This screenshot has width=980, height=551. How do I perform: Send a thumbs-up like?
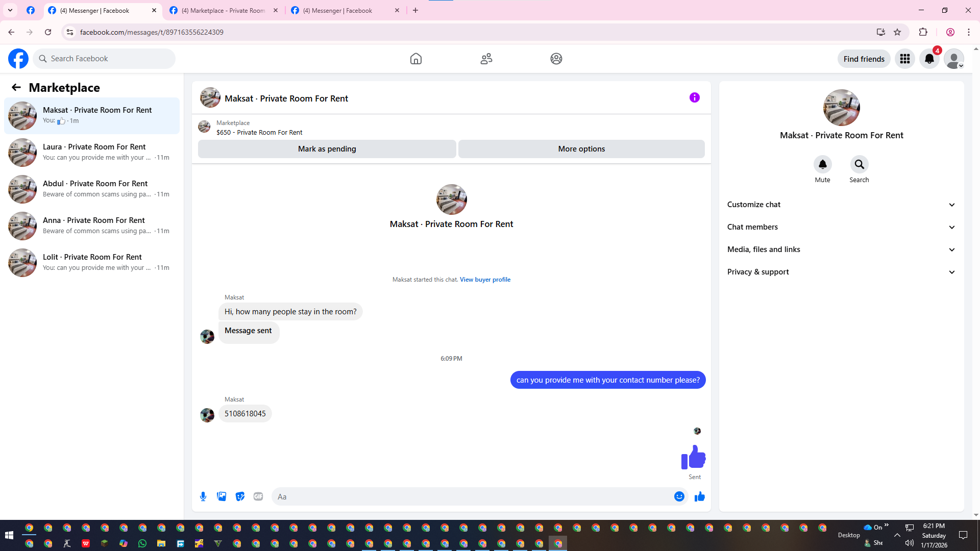coord(699,496)
